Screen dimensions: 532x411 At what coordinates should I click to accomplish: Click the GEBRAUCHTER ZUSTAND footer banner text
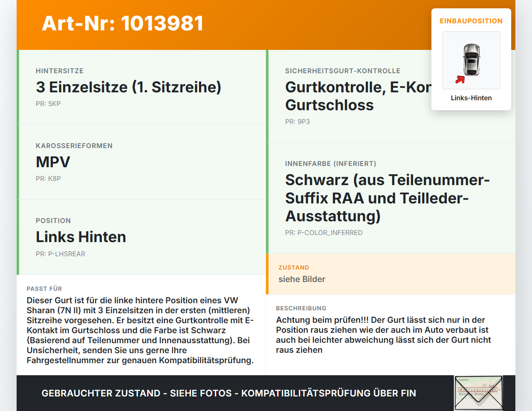click(229, 393)
